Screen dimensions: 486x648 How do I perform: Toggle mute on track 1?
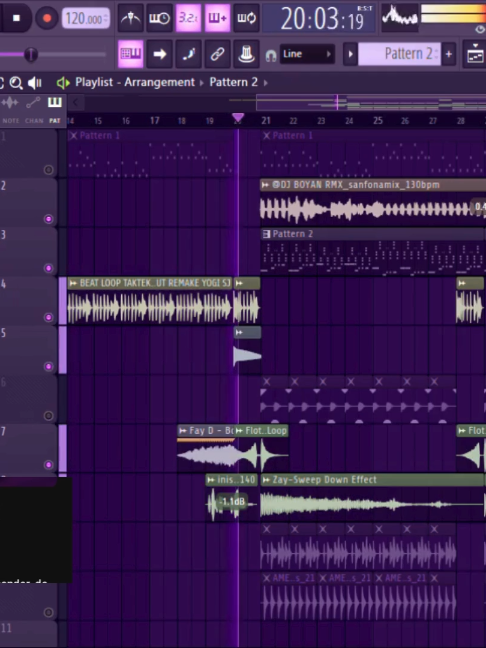click(x=48, y=170)
